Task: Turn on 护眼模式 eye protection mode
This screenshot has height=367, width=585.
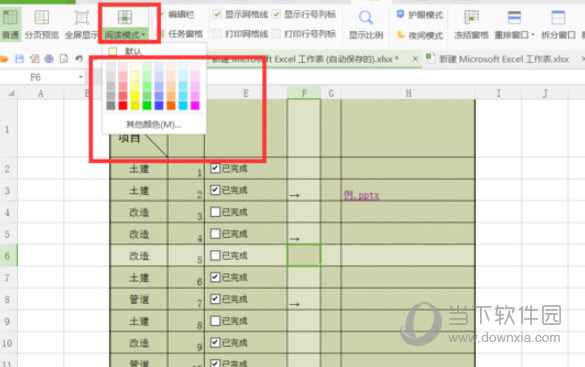Action: 419,15
